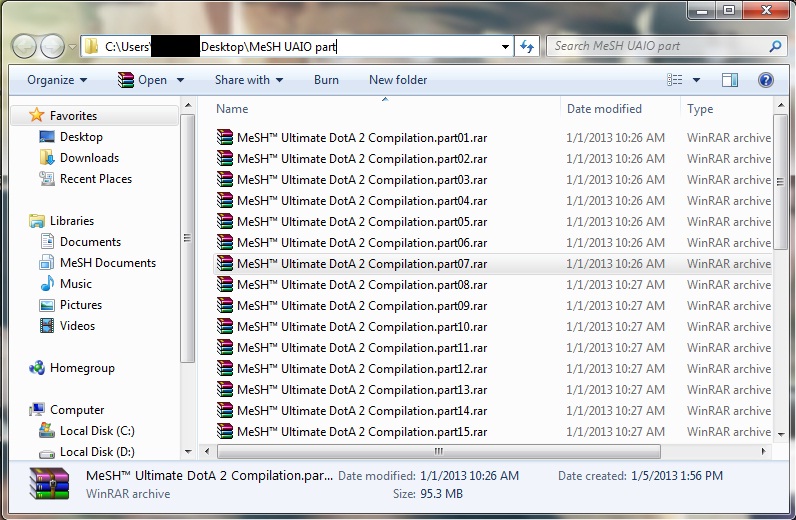796x520 pixels.
Task: Click the WinRAR icon of part10.rar
Action: point(225,327)
